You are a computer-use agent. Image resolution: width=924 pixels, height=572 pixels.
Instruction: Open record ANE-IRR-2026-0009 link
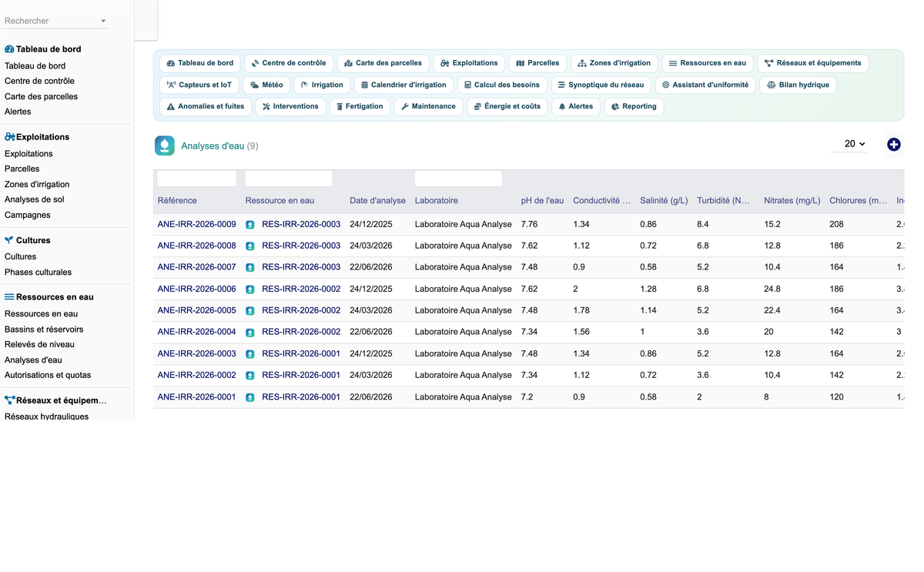pos(196,224)
